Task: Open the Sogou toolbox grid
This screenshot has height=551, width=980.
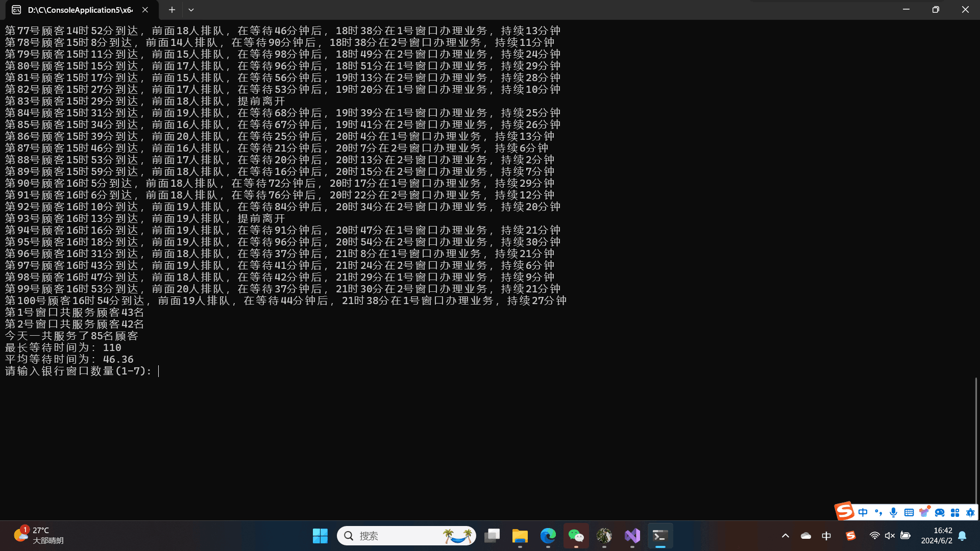Action: click(954, 512)
